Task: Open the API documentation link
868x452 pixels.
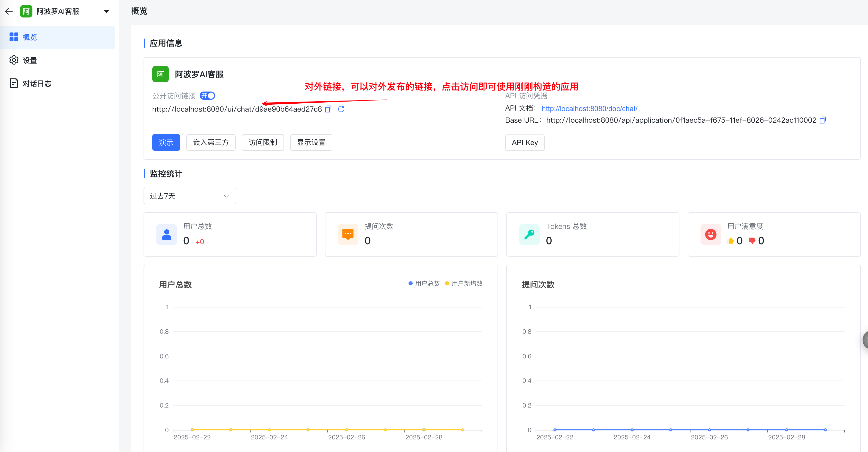Action: coord(589,109)
